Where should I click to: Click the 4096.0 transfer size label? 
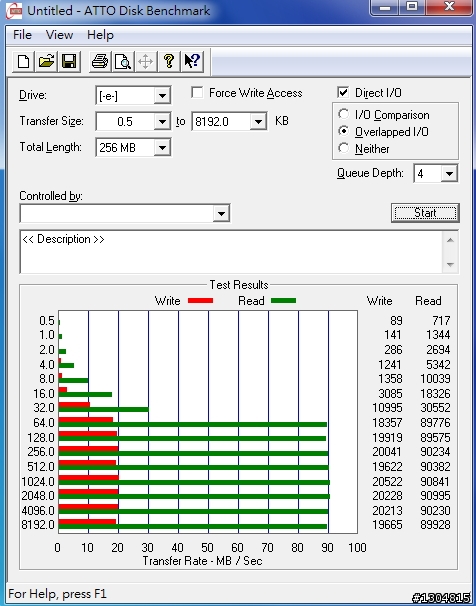[38, 511]
